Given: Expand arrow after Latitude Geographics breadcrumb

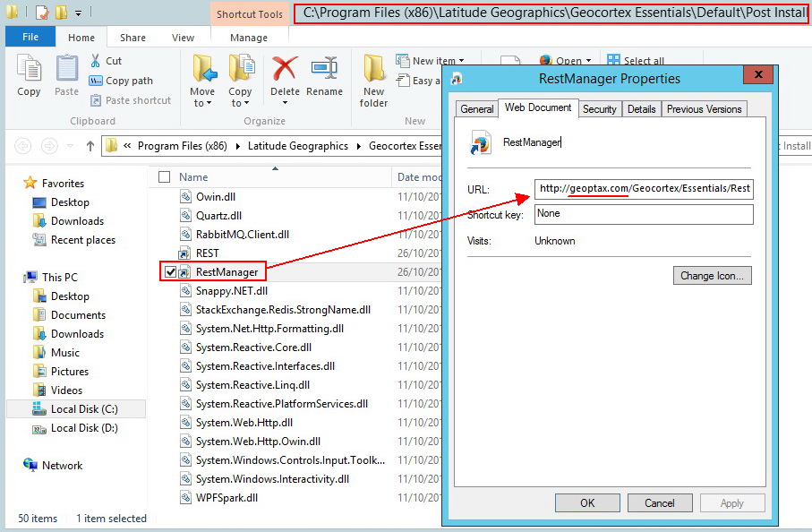Looking at the screenshot, I should [359, 147].
